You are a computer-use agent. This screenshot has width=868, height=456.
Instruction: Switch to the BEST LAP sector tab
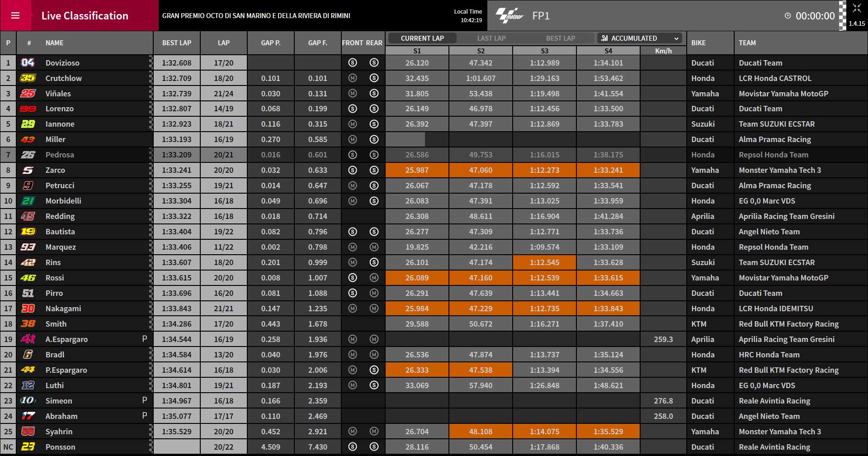[x=560, y=38]
